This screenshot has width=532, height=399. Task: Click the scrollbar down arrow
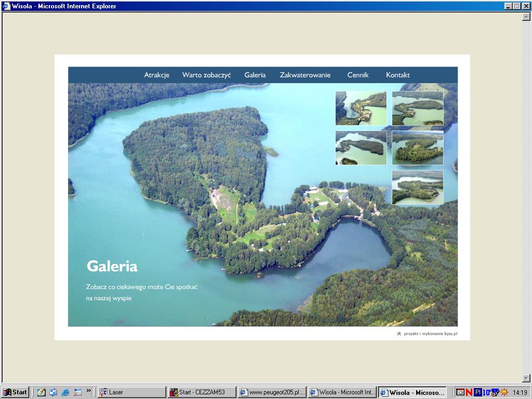tap(526, 378)
